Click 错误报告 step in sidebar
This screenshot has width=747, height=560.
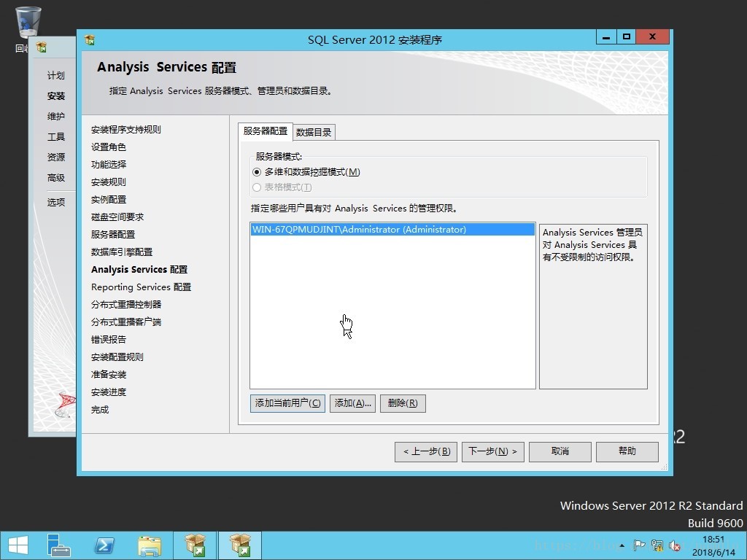(109, 340)
